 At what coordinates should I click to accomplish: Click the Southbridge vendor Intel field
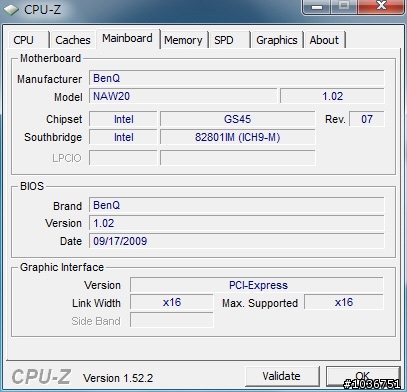coord(123,137)
